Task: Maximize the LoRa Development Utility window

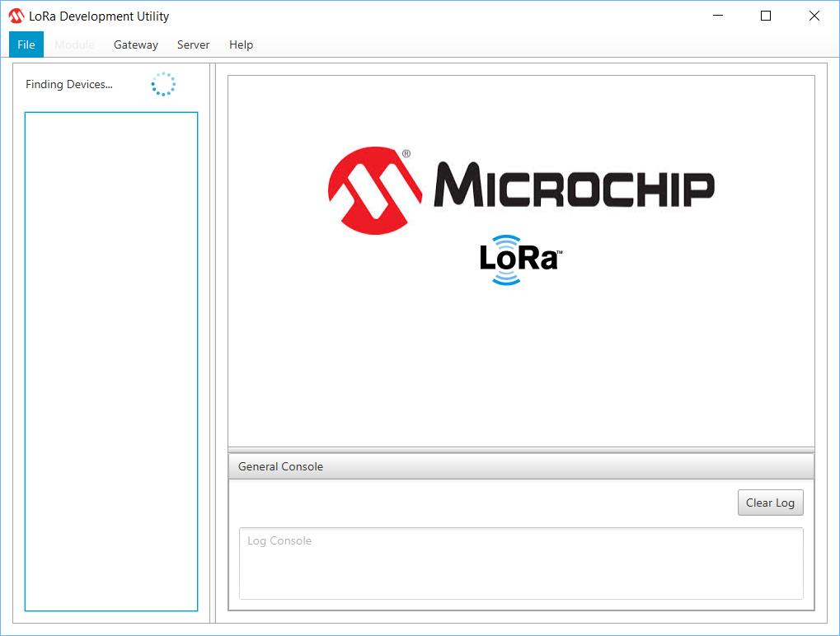Action: [x=766, y=16]
